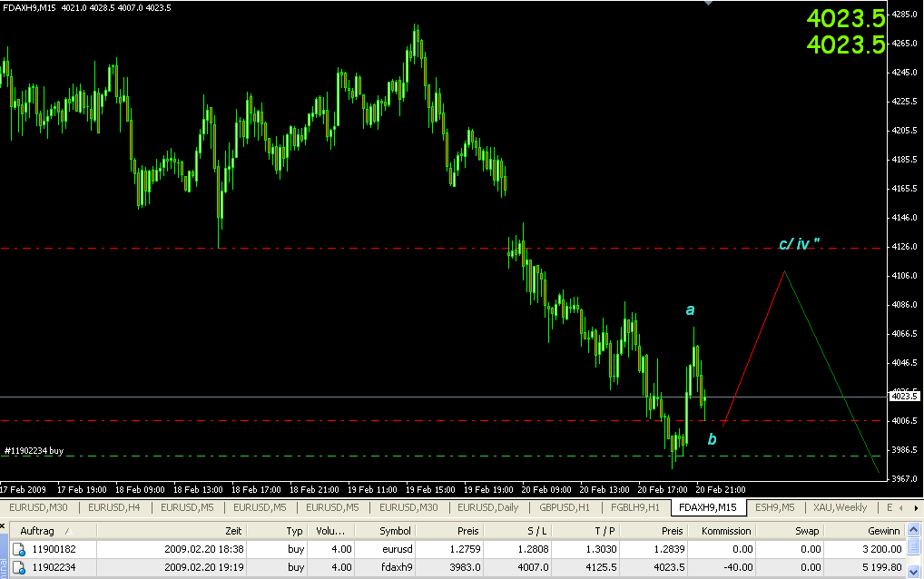
Task: Click the terminal panel scrollbar up arrow
Action: point(915,530)
